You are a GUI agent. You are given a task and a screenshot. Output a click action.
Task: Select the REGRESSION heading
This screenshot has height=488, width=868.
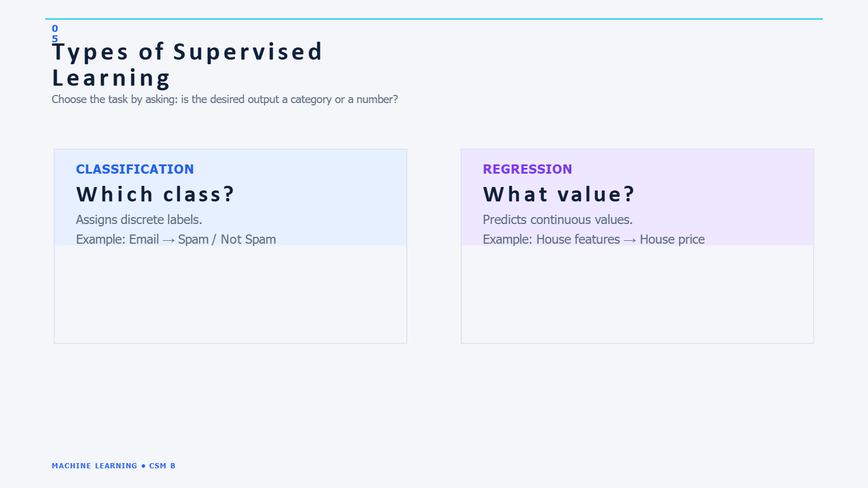point(527,169)
